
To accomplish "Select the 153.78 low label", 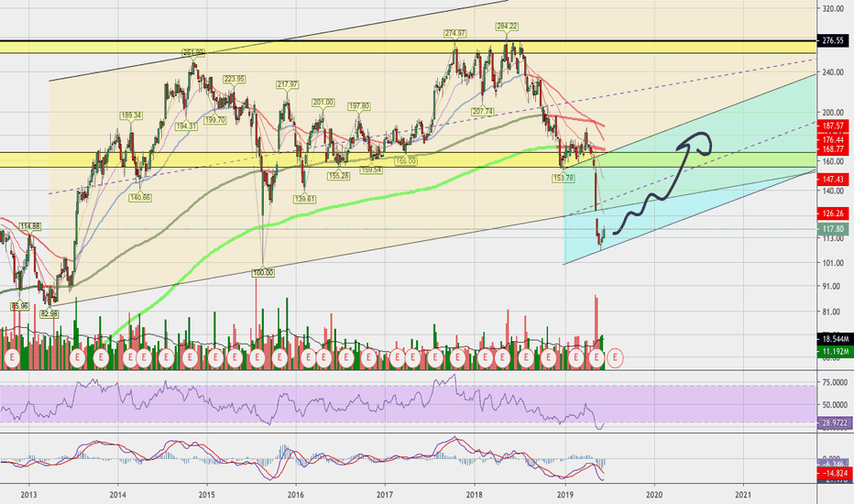I will click(x=564, y=178).
